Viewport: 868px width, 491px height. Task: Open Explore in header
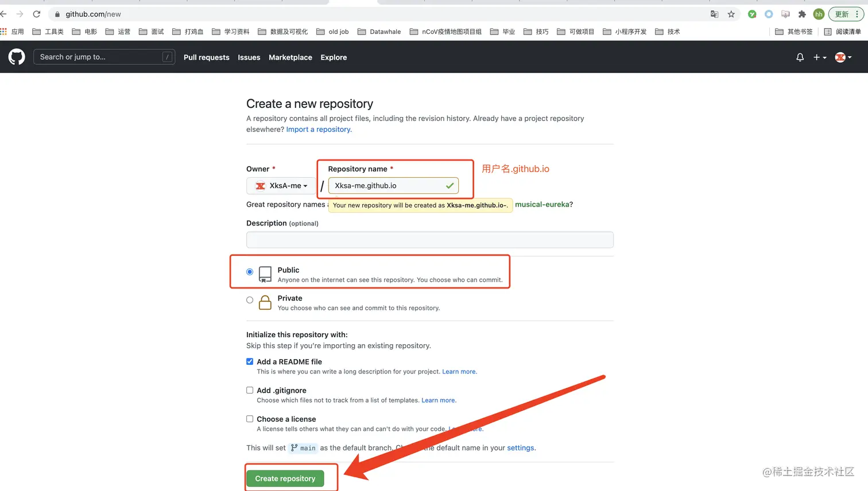tap(334, 57)
